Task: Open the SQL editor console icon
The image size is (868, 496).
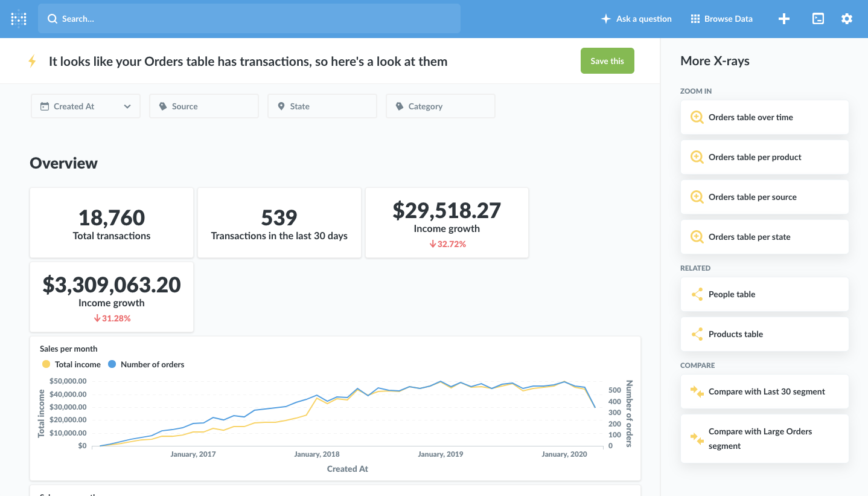Action: point(818,19)
